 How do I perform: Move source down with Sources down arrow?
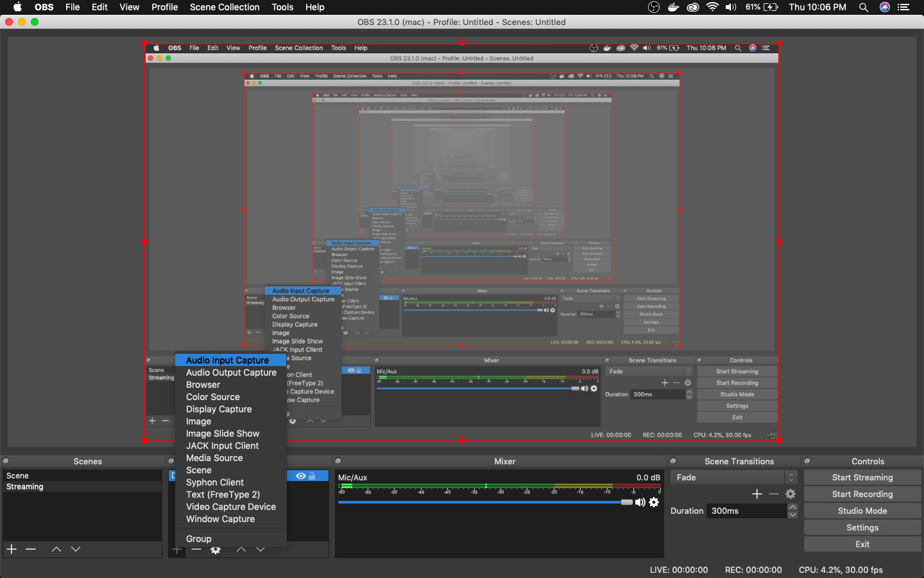tap(261, 550)
